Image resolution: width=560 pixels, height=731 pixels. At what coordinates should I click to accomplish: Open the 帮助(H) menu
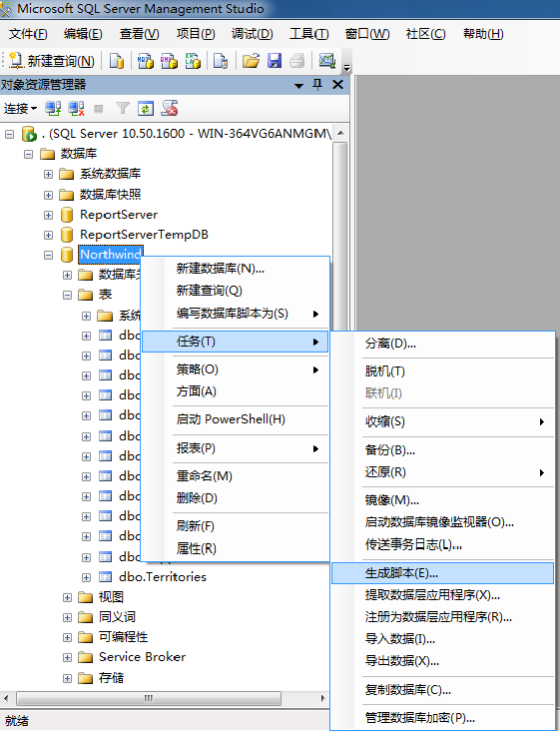click(x=483, y=34)
